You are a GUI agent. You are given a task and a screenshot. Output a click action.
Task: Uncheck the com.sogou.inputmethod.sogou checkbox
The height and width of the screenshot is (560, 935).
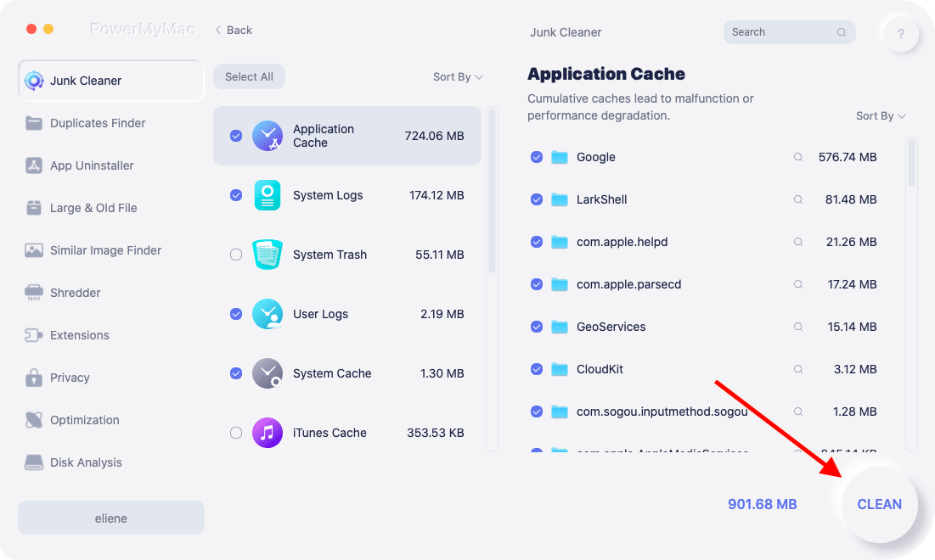click(x=537, y=412)
